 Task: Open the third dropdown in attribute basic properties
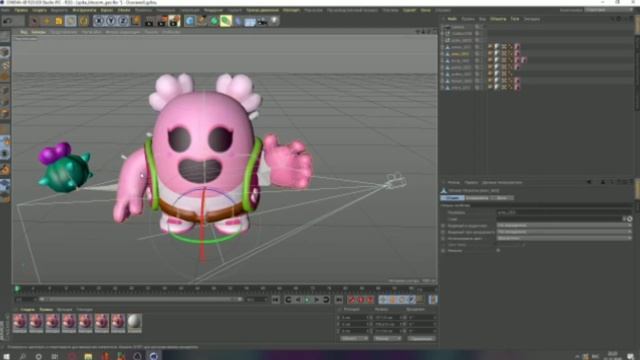point(564,238)
